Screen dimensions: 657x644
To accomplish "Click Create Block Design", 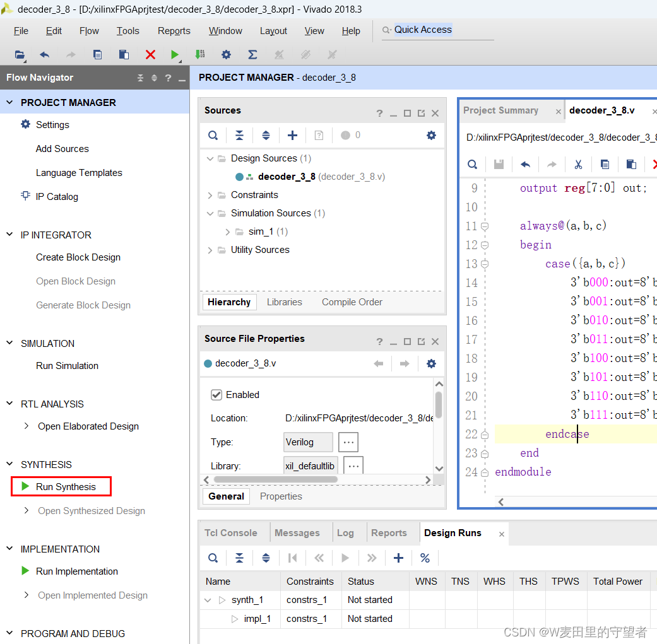I will coord(78,257).
